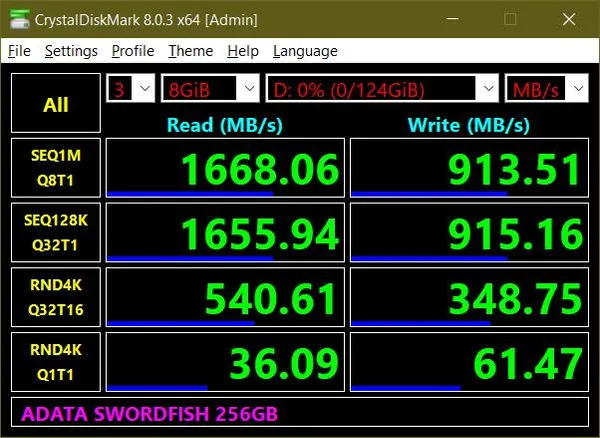
Task: Click the Read (MB/s) column header
Action: 225,125
